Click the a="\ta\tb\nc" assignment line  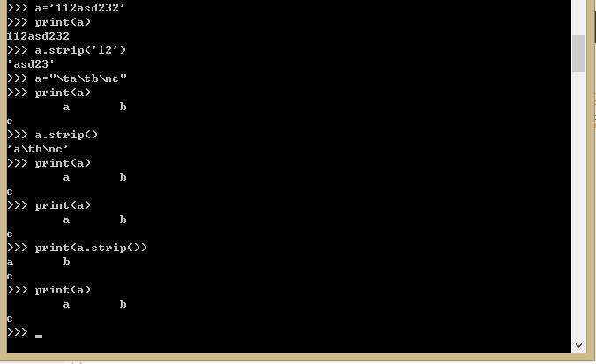pos(67,78)
